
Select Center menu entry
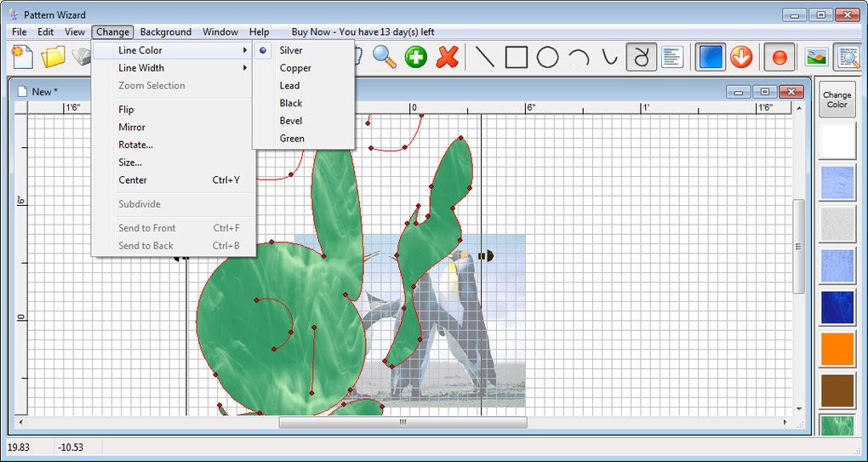(x=173, y=180)
